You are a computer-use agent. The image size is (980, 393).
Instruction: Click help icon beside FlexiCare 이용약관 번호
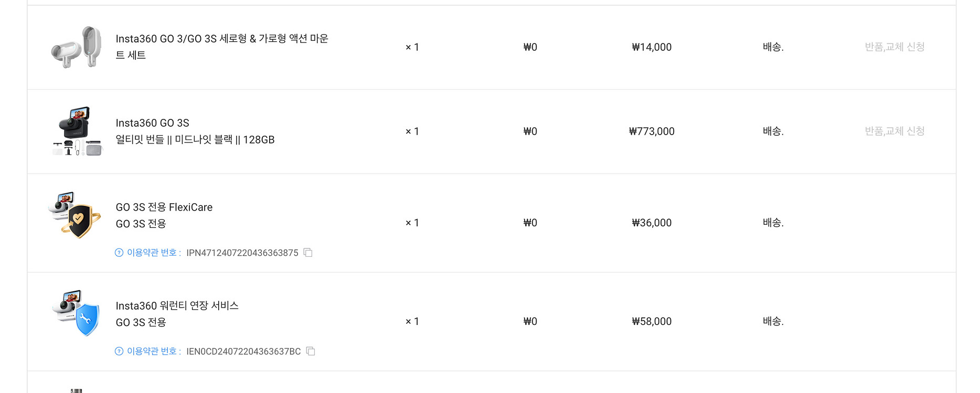coord(119,253)
